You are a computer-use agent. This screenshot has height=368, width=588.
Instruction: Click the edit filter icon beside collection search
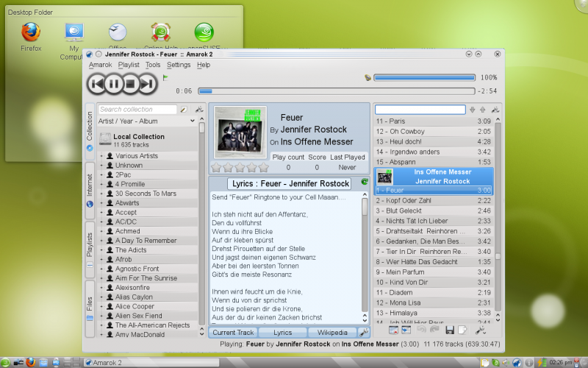pos(184,109)
